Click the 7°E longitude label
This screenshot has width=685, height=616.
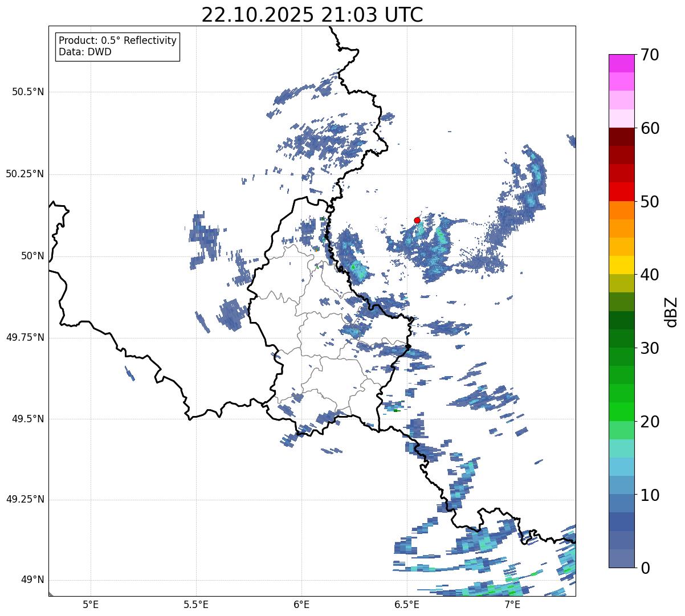pos(512,604)
